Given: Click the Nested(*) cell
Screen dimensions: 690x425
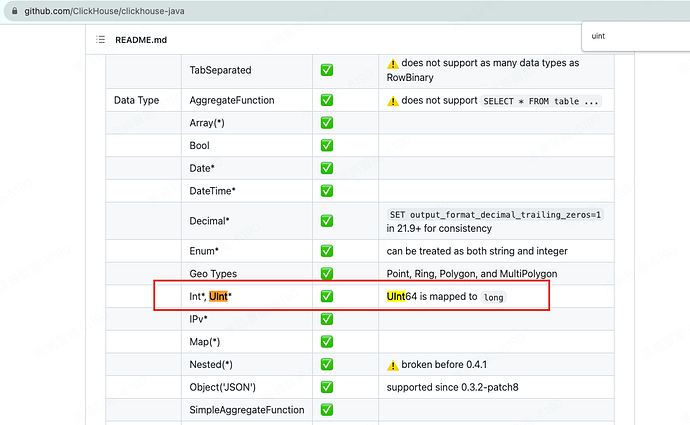Looking at the screenshot, I should pos(247,364).
